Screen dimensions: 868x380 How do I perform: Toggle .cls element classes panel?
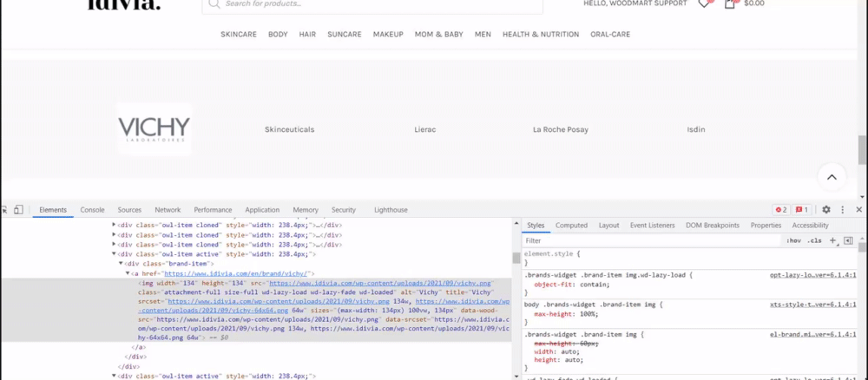tap(814, 240)
